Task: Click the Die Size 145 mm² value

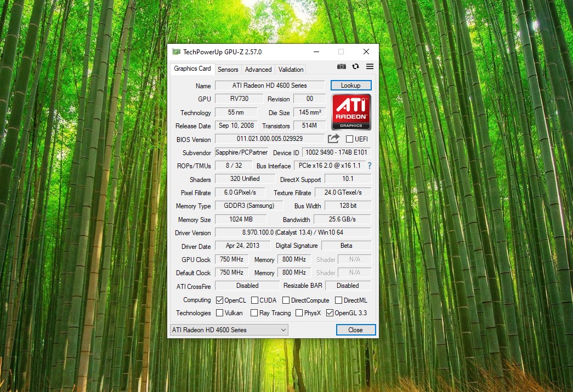Action: [x=309, y=112]
